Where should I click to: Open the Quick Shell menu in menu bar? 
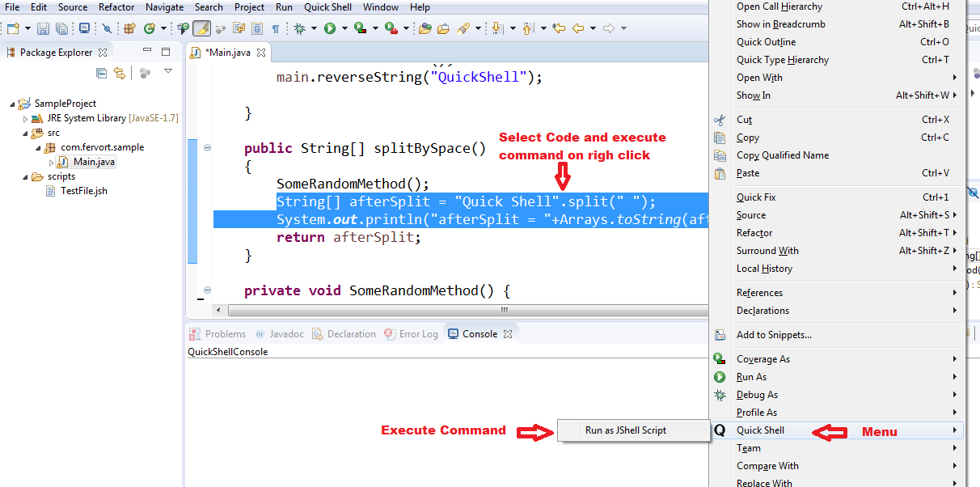327,7
